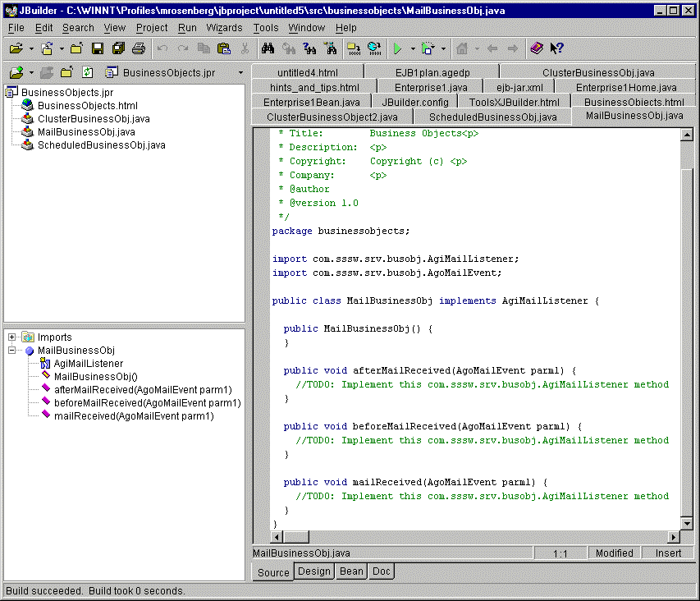Open the BusinessObjects.jpr project dropdown

point(240,73)
